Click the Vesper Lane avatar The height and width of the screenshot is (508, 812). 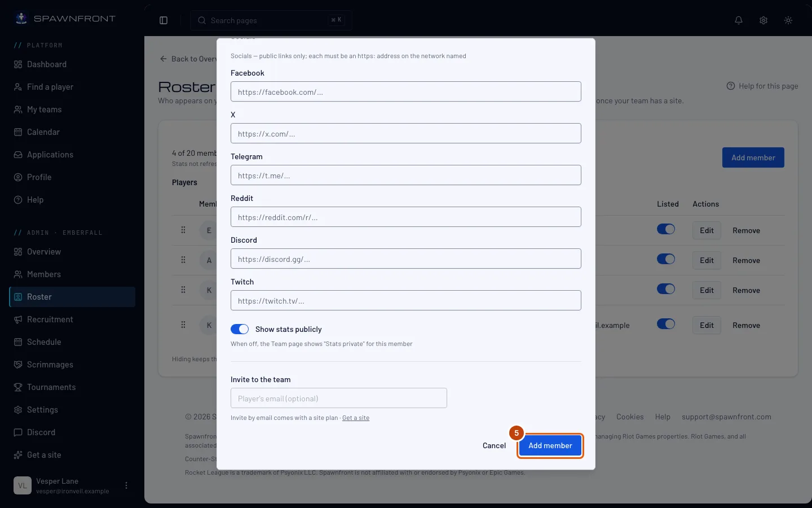click(x=23, y=485)
